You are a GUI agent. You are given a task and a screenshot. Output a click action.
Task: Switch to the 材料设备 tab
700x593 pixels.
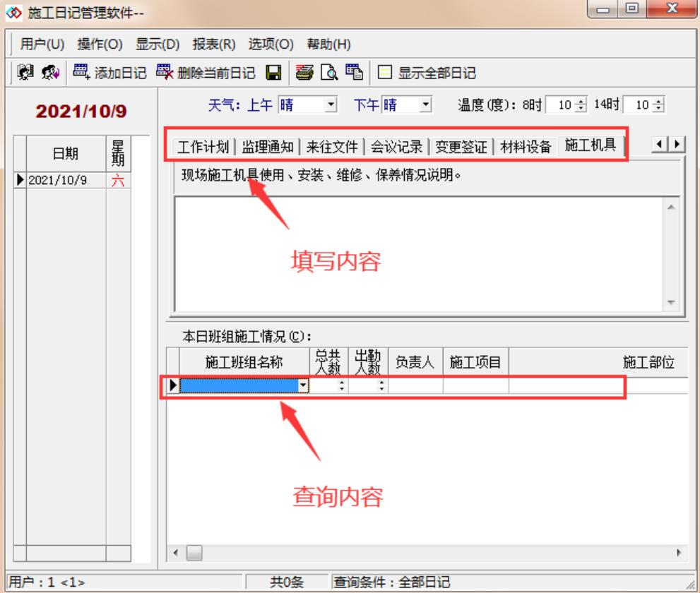tap(526, 146)
